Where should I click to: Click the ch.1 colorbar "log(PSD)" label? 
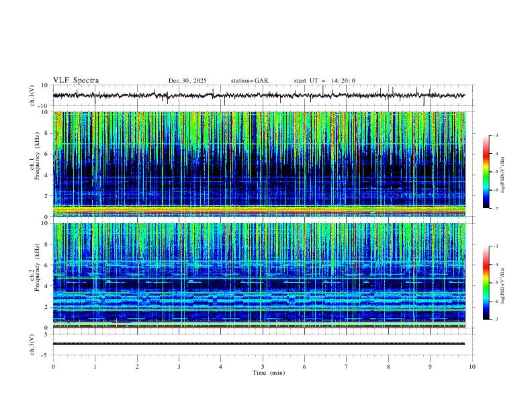click(503, 175)
